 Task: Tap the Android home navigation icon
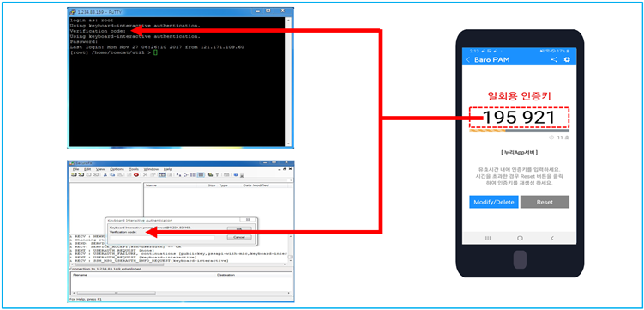[520, 238]
